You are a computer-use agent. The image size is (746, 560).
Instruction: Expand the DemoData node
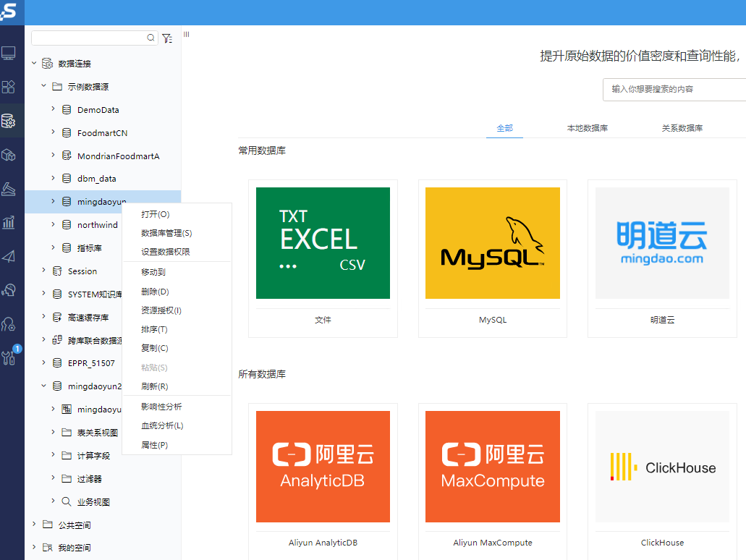(x=53, y=109)
